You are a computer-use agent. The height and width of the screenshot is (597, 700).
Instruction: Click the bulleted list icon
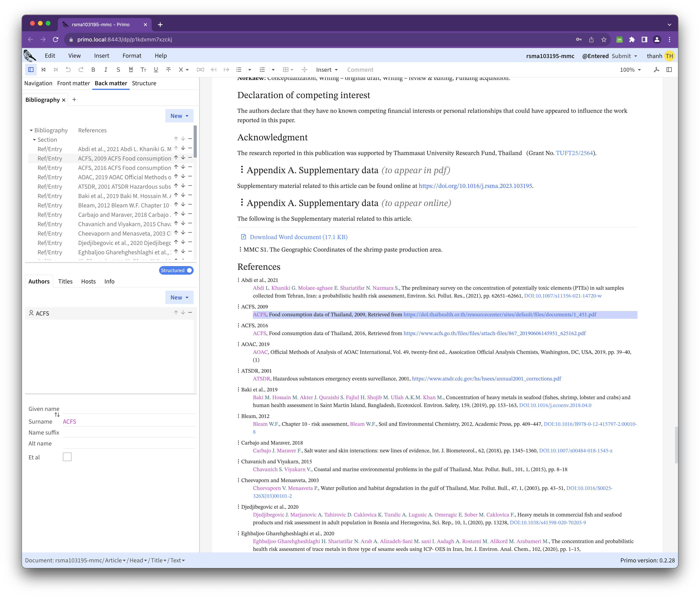coord(239,70)
